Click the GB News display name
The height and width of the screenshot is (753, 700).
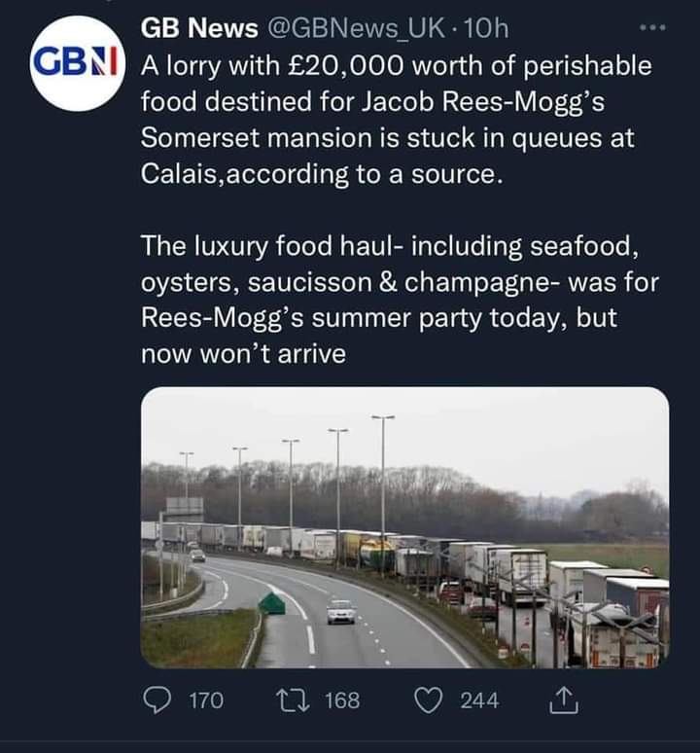pyautogui.click(x=199, y=29)
